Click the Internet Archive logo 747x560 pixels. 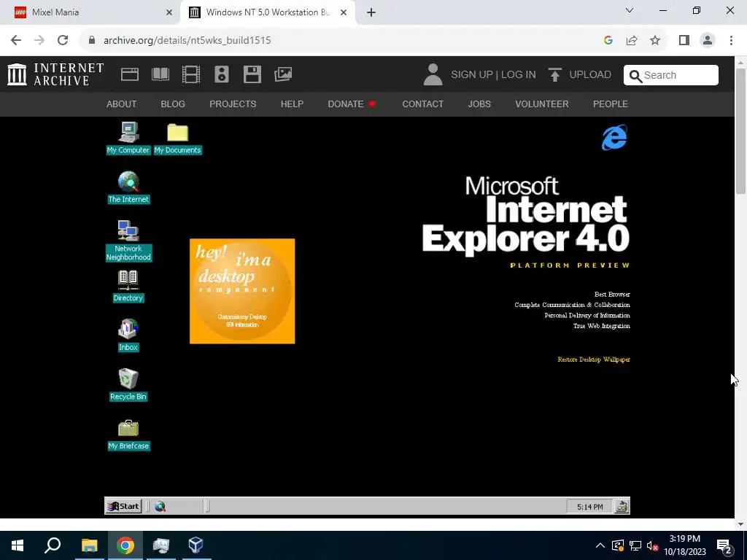click(x=55, y=75)
